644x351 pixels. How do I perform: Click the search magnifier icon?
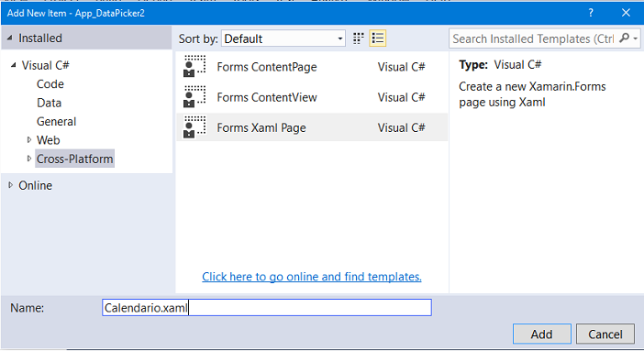(x=625, y=38)
